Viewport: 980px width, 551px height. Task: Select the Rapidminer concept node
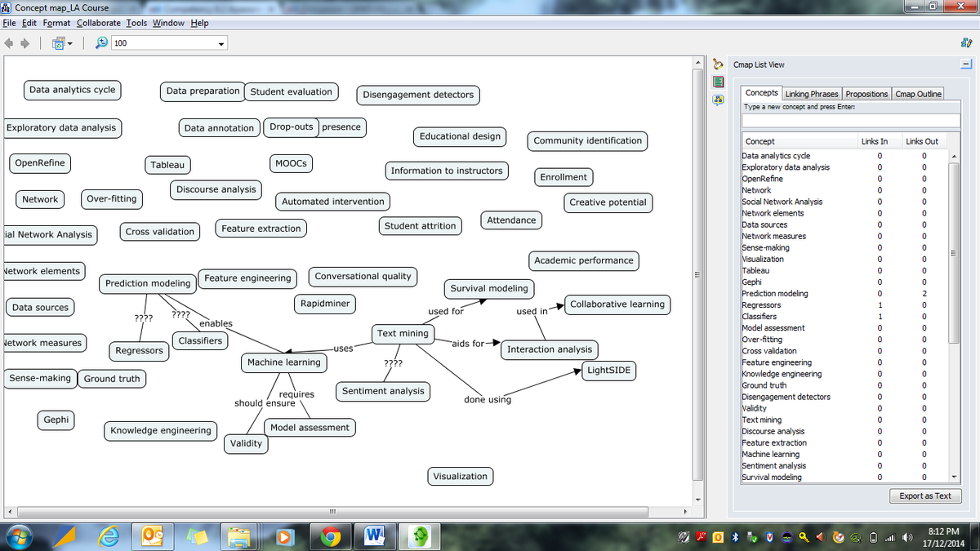(325, 303)
